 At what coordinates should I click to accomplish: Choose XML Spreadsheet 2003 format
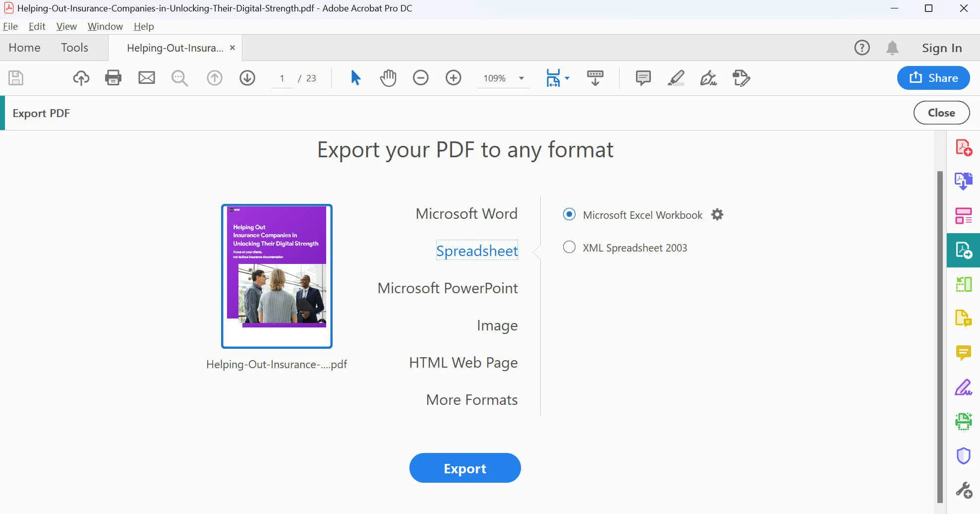569,247
